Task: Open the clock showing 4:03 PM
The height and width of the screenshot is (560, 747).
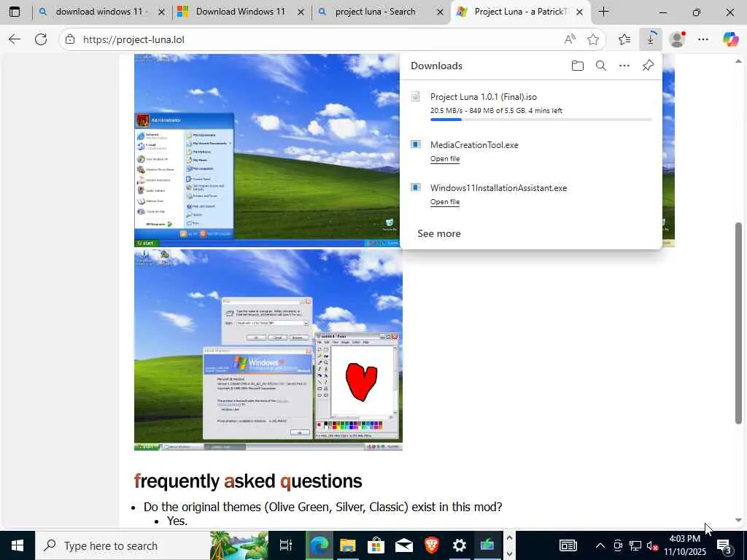Action: [684, 545]
